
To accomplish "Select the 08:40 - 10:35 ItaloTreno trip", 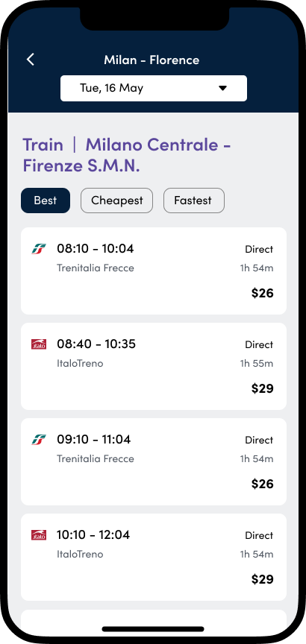I will (154, 367).
